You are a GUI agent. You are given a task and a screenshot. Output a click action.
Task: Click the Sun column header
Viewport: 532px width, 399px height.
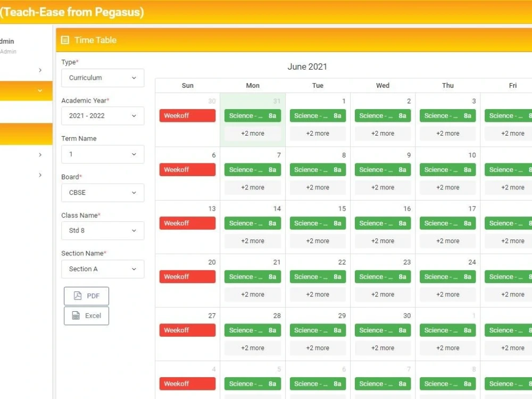point(188,86)
